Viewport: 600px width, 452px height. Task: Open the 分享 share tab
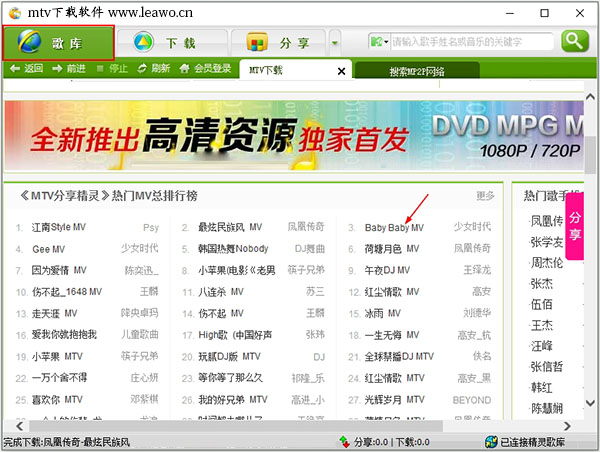(x=279, y=43)
